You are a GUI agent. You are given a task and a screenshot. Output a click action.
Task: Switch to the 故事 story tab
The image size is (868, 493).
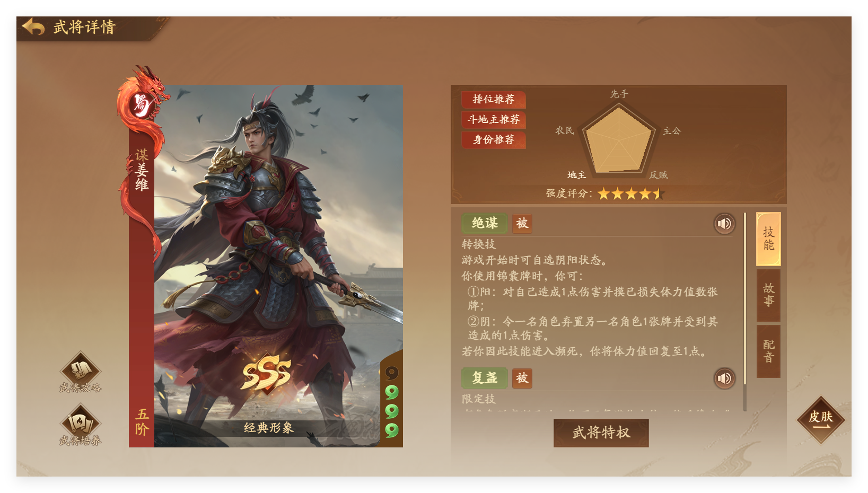pos(768,295)
